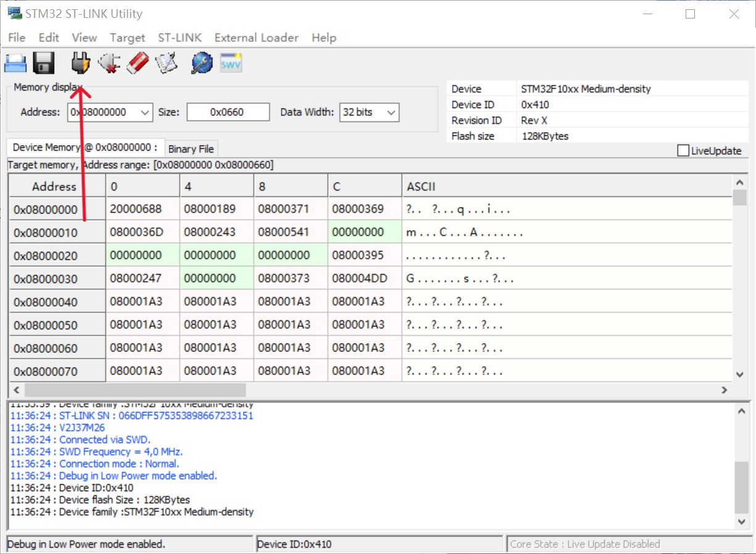
Task: Click the Connection mode : Normal log line
Action: pos(94,464)
